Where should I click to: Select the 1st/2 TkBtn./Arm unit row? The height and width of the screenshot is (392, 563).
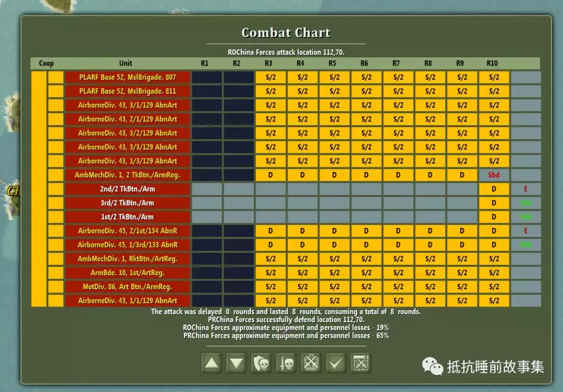[128, 217]
